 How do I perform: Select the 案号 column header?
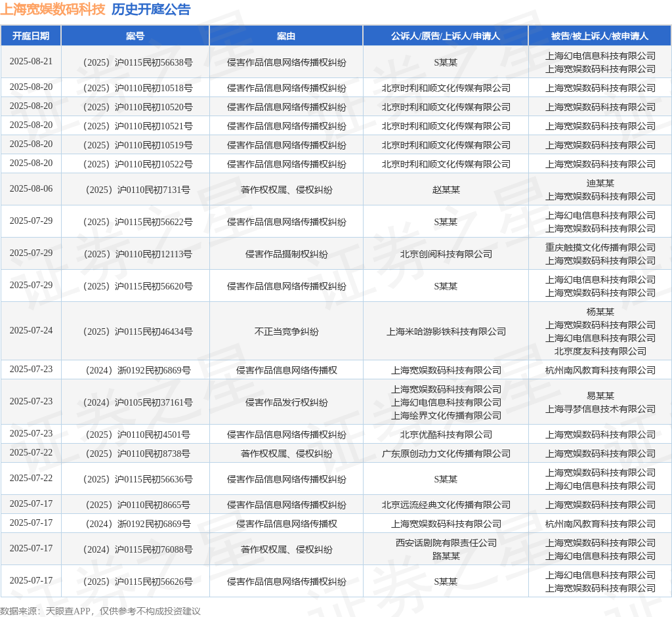tap(135, 36)
